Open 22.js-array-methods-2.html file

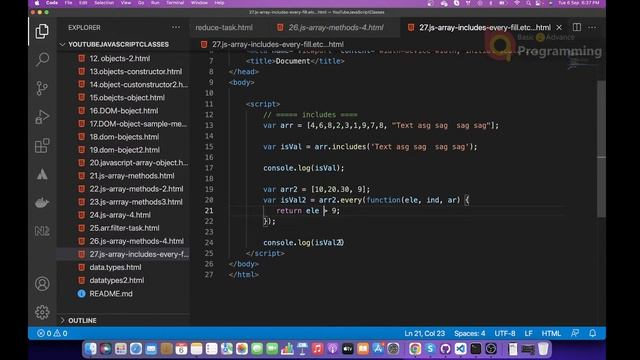point(136,189)
